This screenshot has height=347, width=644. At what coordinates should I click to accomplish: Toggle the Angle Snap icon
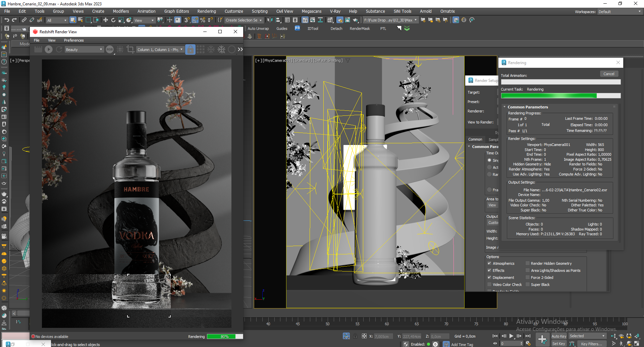click(x=195, y=20)
